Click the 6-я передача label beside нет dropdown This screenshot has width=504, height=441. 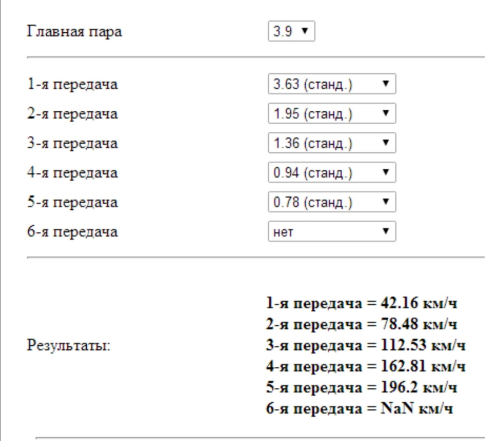pos(72,231)
